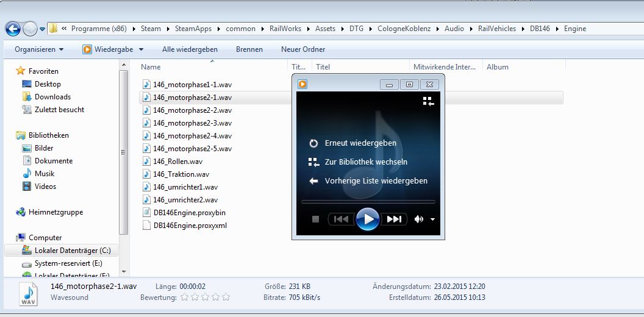Select Lokaler Datenträger (C:) drive

[61, 251]
